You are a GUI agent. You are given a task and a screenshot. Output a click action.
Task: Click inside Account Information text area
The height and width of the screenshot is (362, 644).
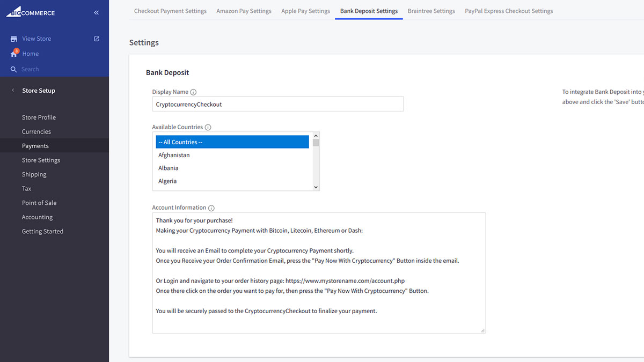(319, 273)
